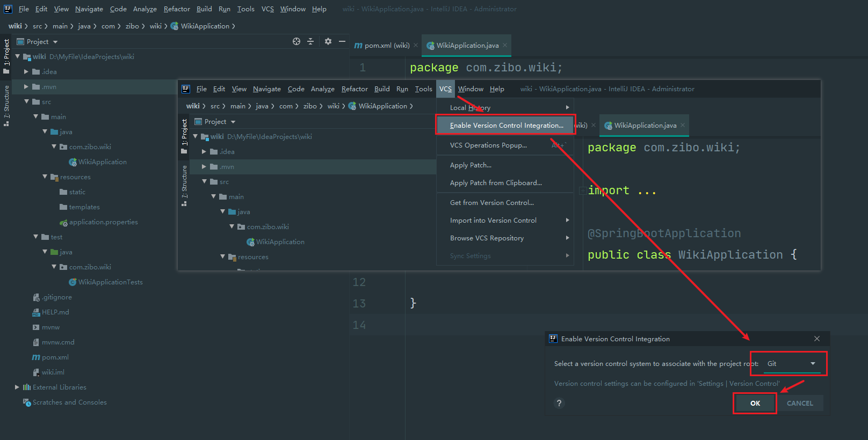Viewport: 868px width, 440px height.
Task: Open the VCS menu in the inset window
Action: point(445,89)
